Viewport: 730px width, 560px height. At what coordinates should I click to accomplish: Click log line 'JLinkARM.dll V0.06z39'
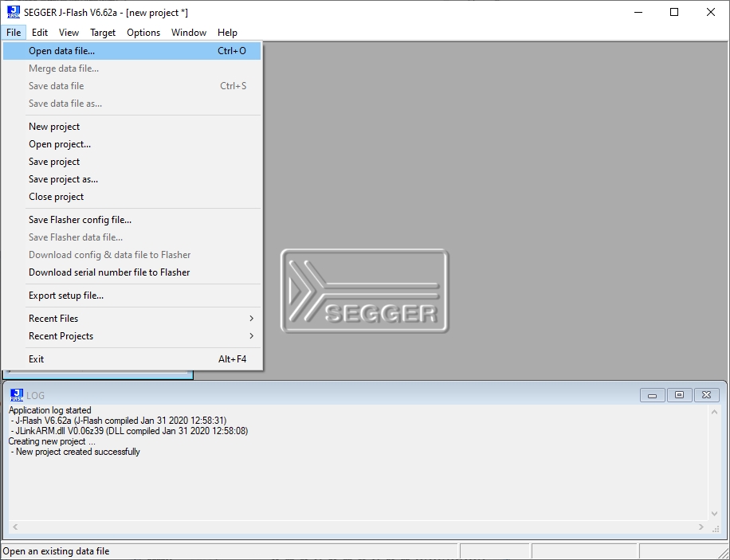click(129, 431)
